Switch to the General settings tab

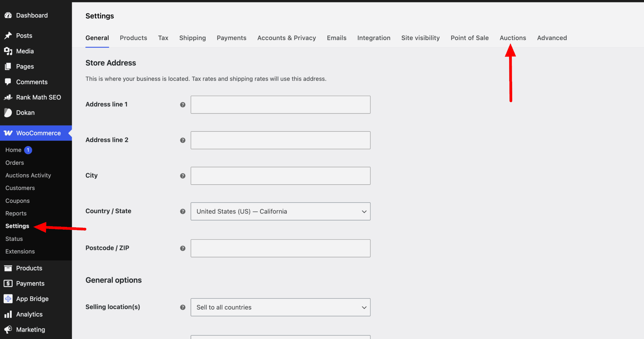[x=97, y=38]
